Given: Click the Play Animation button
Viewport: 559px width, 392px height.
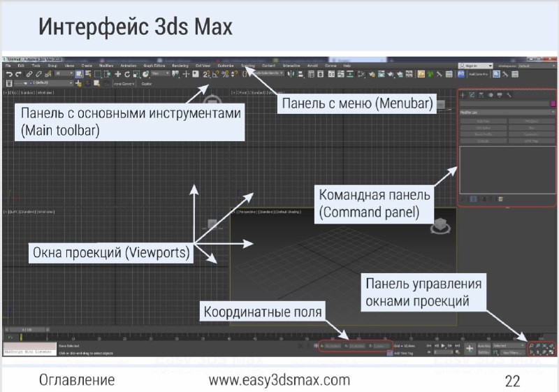Looking at the screenshot, I should [443, 346].
